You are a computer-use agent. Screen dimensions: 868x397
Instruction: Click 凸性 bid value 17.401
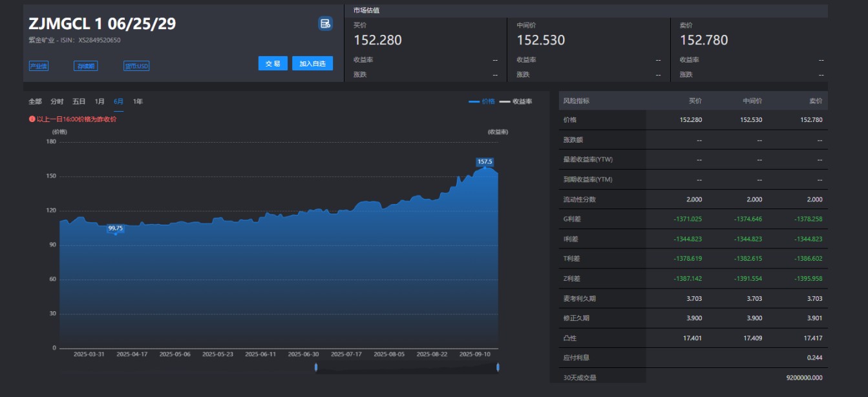tap(693, 338)
